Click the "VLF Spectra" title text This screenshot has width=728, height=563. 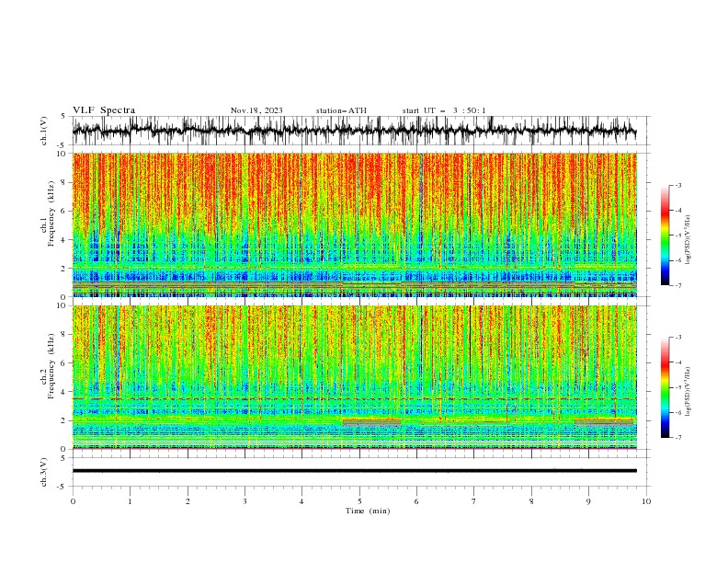point(104,110)
